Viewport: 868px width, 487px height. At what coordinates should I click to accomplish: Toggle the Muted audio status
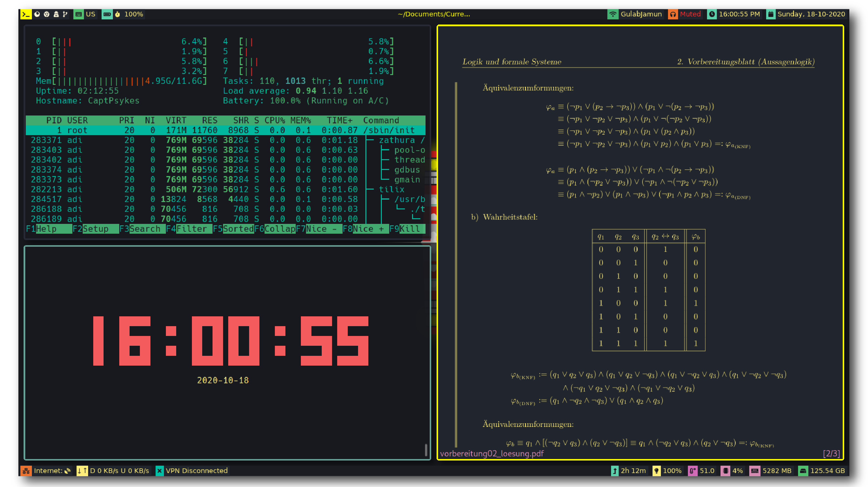(x=690, y=14)
